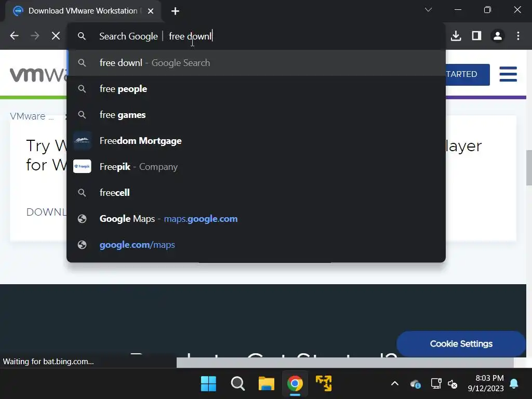This screenshot has width=532, height=399.
Task: Open the google.com/maps suggestion
Action: [256, 245]
